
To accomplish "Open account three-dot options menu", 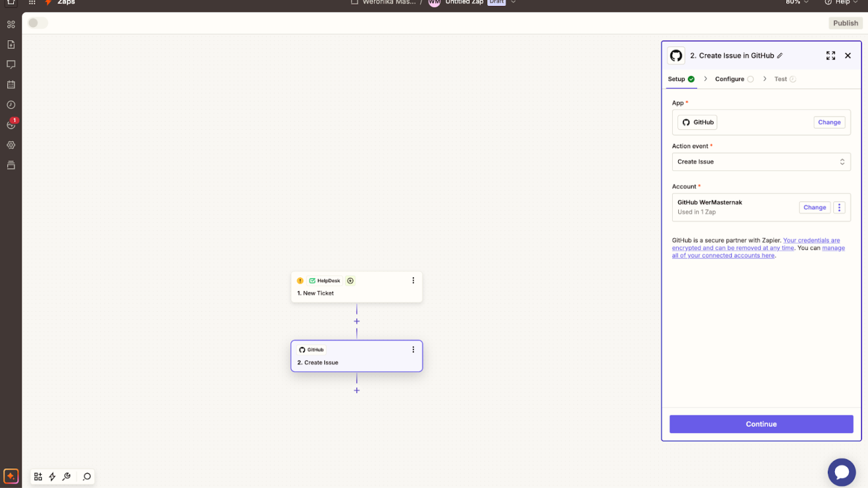I will tap(839, 207).
